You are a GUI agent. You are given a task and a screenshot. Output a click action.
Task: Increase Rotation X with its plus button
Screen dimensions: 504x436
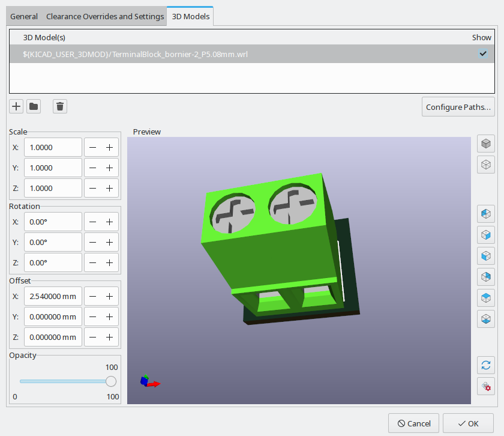[x=110, y=222]
